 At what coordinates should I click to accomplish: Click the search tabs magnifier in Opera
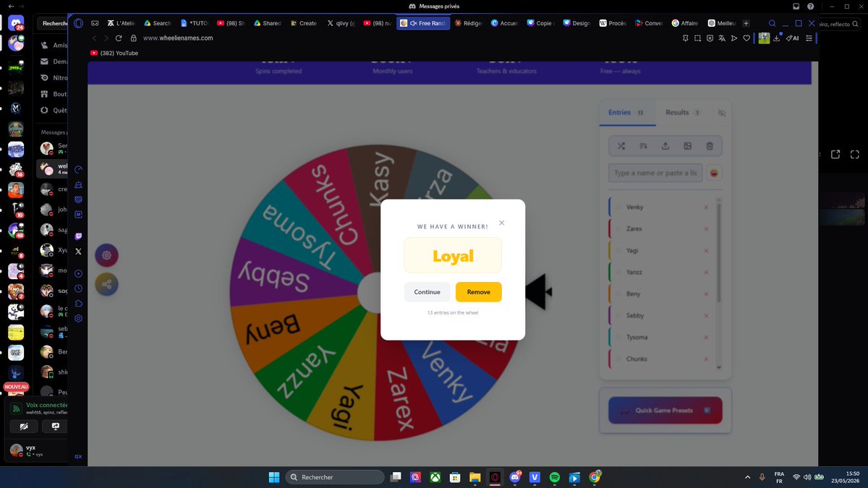[x=772, y=23]
